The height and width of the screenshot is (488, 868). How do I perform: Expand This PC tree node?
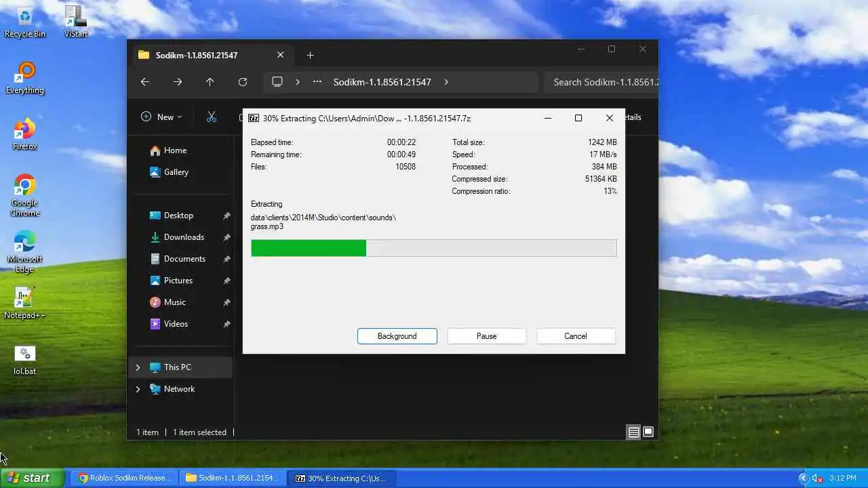138,367
